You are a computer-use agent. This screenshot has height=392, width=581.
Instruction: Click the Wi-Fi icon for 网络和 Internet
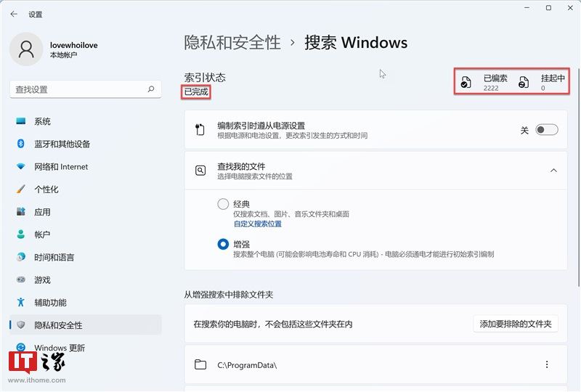(21, 166)
